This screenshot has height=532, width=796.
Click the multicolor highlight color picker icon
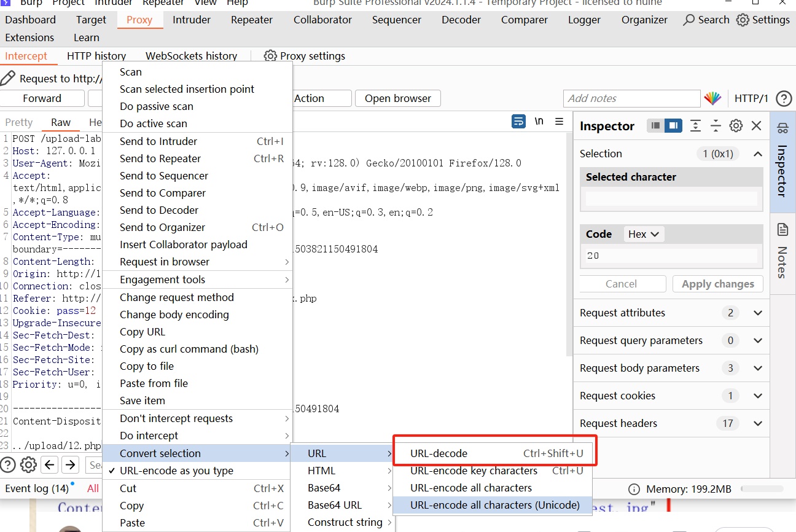[712, 98]
